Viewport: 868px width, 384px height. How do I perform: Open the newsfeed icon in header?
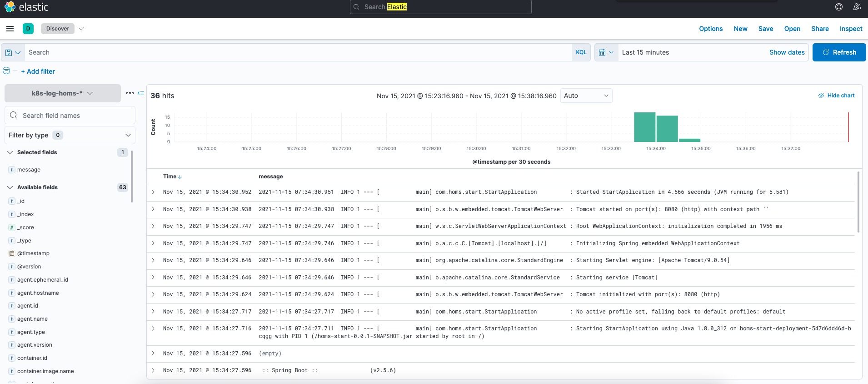pyautogui.click(x=857, y=7)
